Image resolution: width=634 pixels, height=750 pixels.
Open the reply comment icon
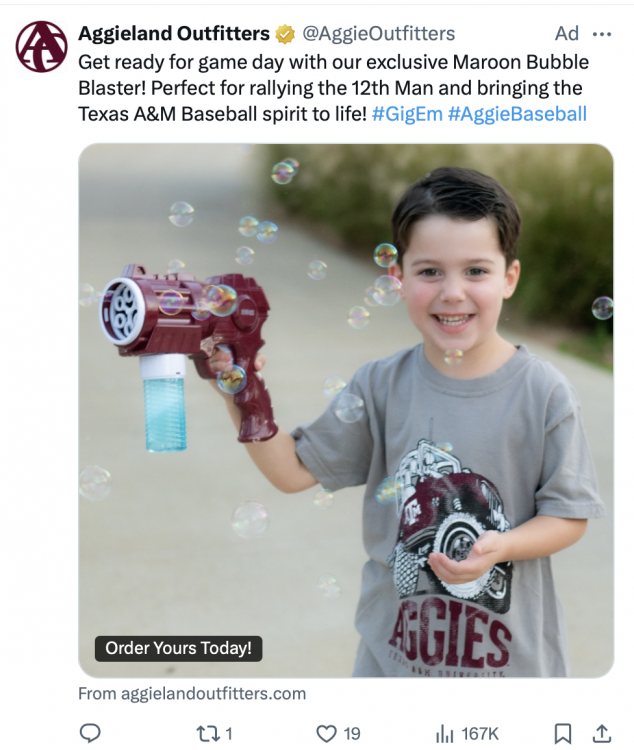coord(89,733)
